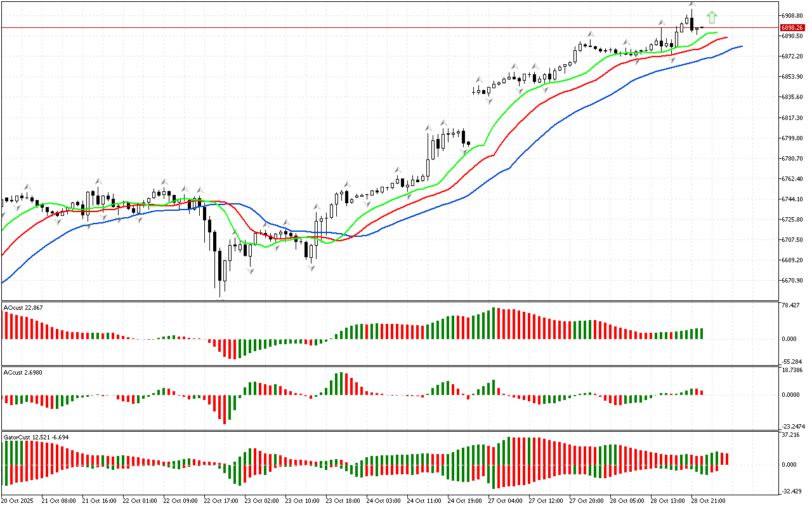Click the right end of the blue Alligator line
Viewport: 812px width, 508px height.
pos(741,46)
